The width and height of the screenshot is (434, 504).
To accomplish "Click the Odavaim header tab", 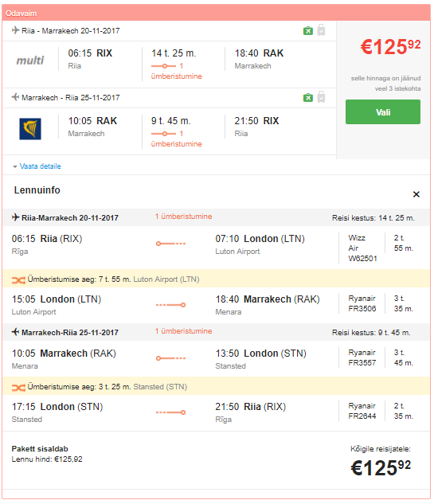I will point(22,14).
